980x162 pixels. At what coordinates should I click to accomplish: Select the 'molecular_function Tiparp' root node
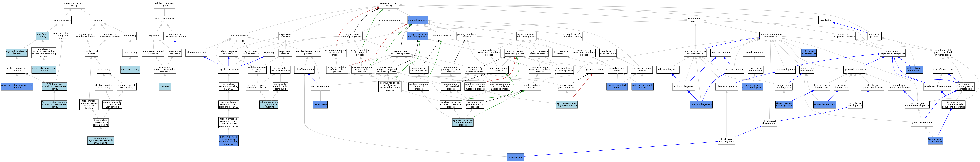(74, 4)
